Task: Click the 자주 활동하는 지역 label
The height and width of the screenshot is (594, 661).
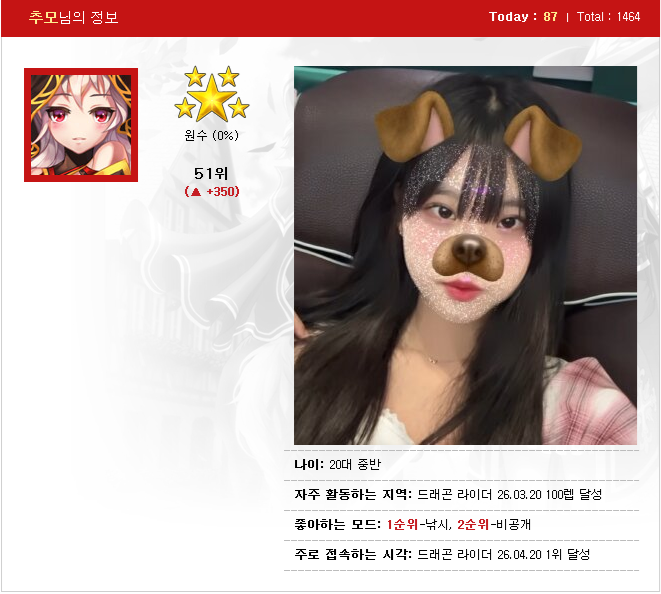Action: (x=352, y=494)
